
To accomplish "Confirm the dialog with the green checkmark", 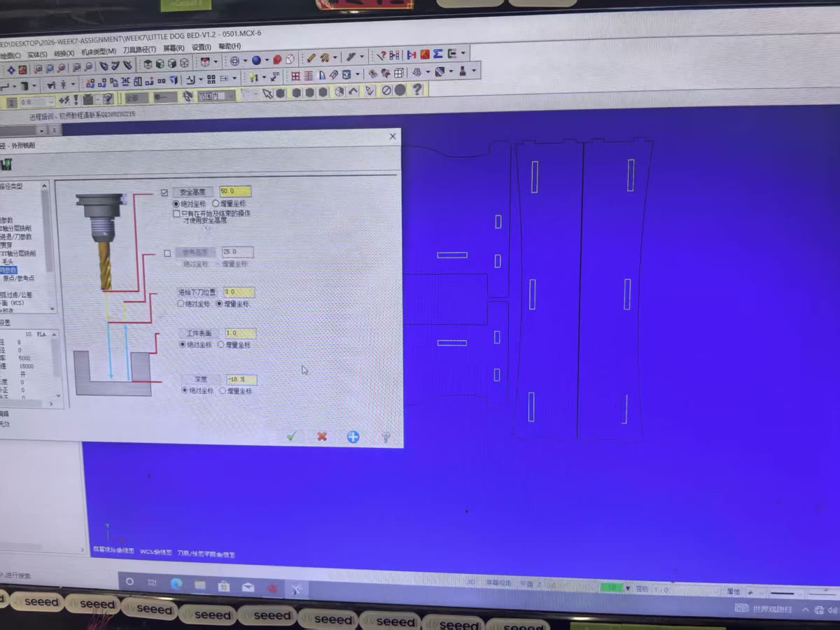I will click(x=291, y=436).
